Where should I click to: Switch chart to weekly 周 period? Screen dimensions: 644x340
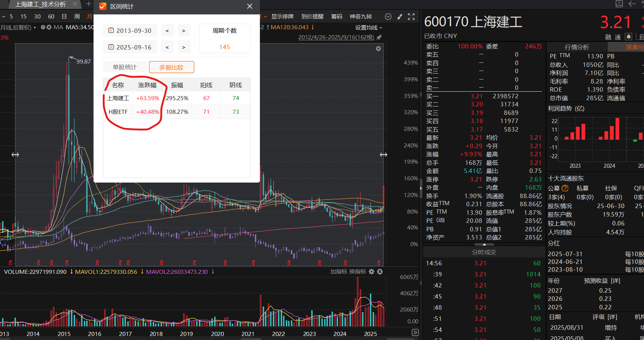(77, 16)
